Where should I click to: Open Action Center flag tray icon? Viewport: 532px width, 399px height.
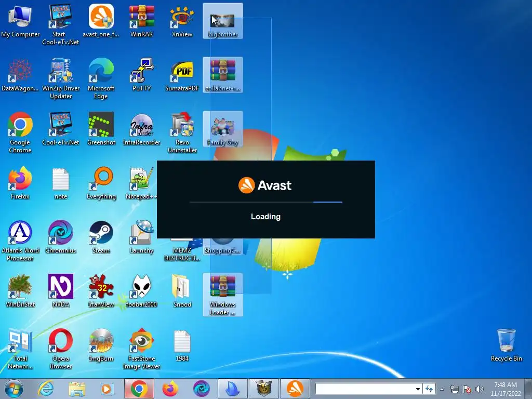coord(467,390)
